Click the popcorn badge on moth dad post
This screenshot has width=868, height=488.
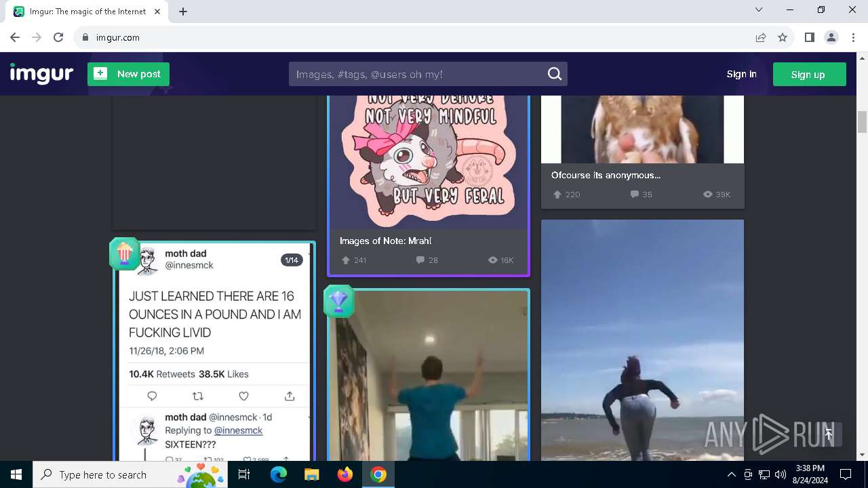(x=124, y=253)
